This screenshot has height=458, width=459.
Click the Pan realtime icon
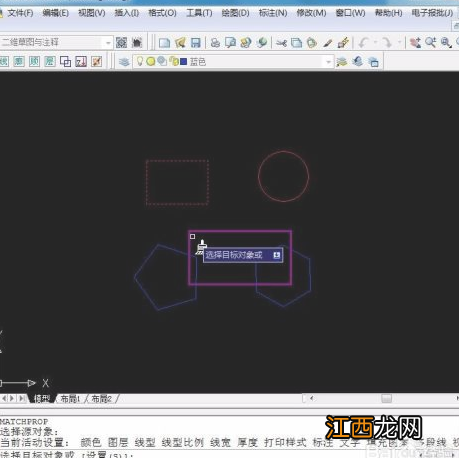coord(415,43)
